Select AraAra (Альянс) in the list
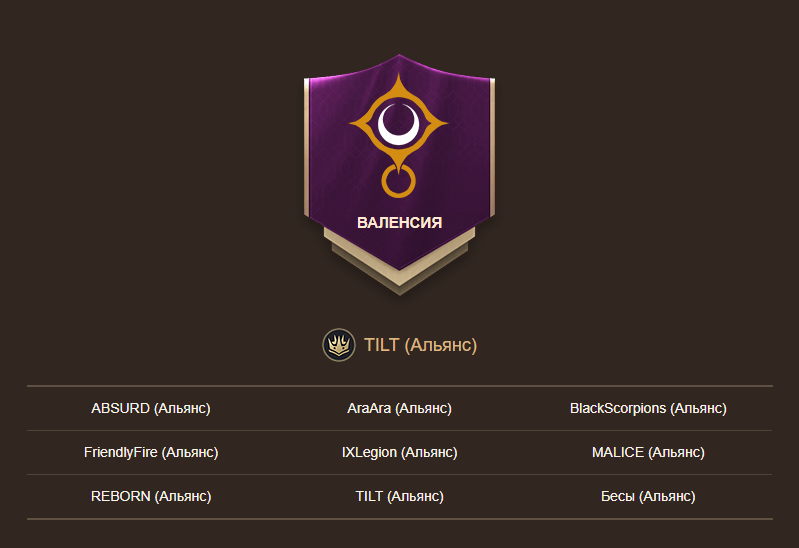Viewport: 799px width, 548px height. click(x=400, y=408)
